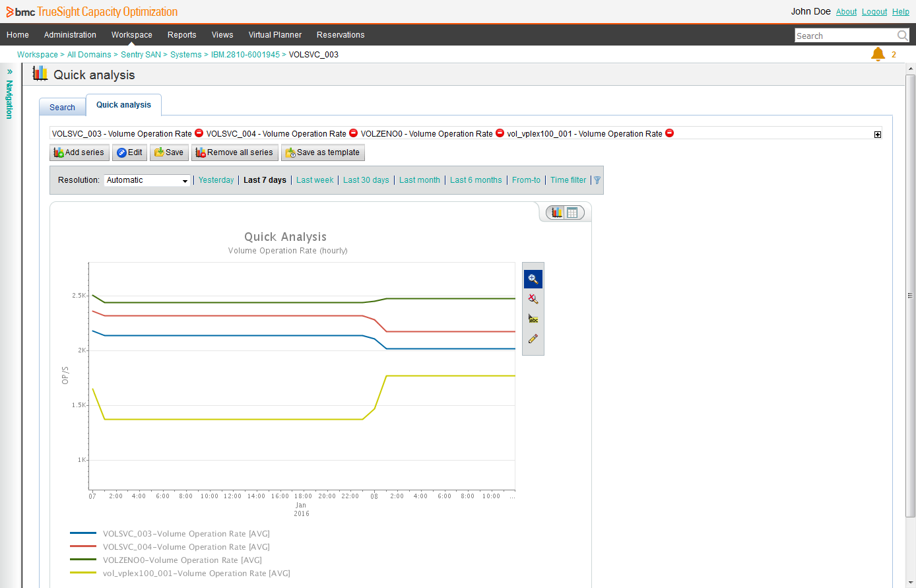Select Last month time range

[x=419, y=180]
